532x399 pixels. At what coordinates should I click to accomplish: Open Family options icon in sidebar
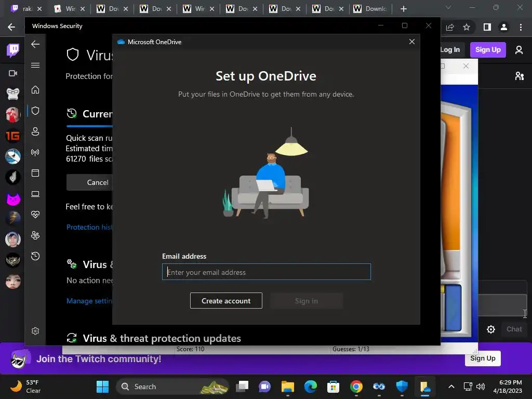(35, 235)
